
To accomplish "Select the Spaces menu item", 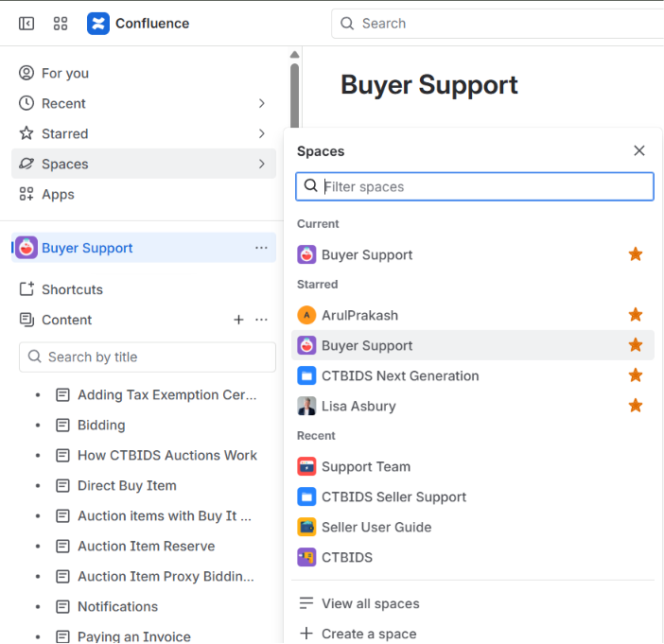I will (x=144, y=164).
